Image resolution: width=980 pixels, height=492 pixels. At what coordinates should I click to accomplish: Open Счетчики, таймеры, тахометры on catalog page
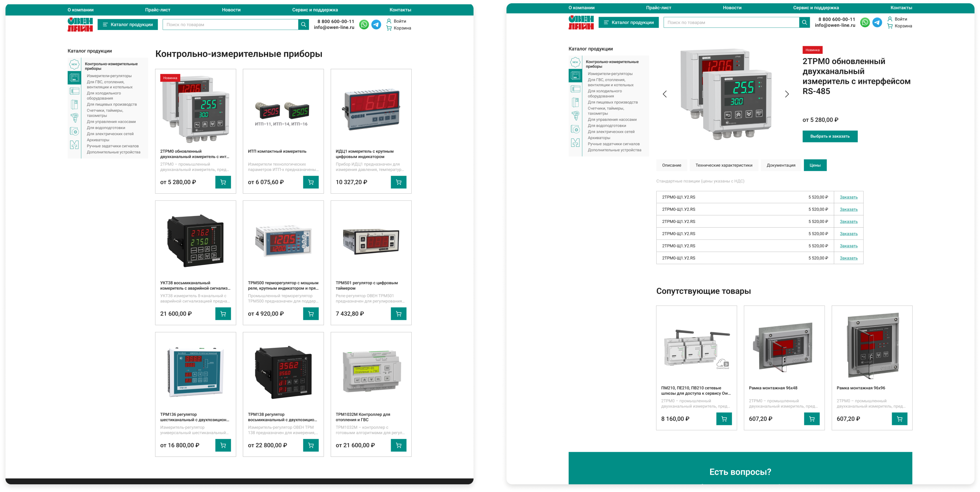[x=105, y=113]
